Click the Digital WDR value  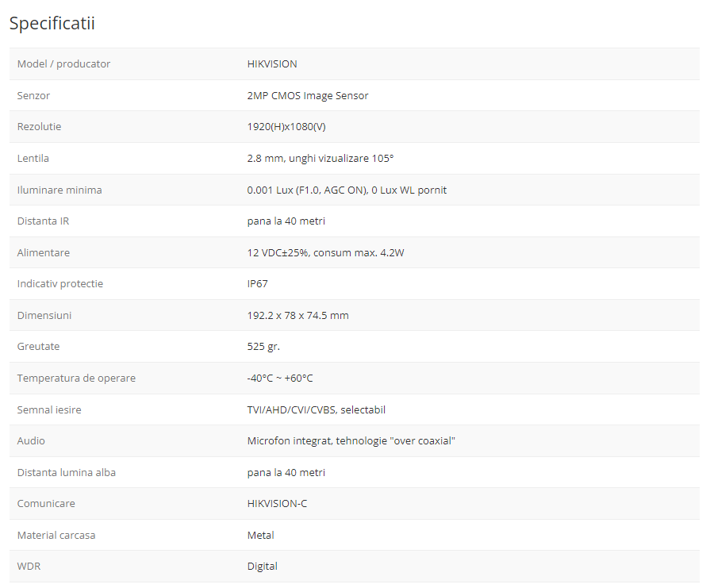(x=263, y=566)
